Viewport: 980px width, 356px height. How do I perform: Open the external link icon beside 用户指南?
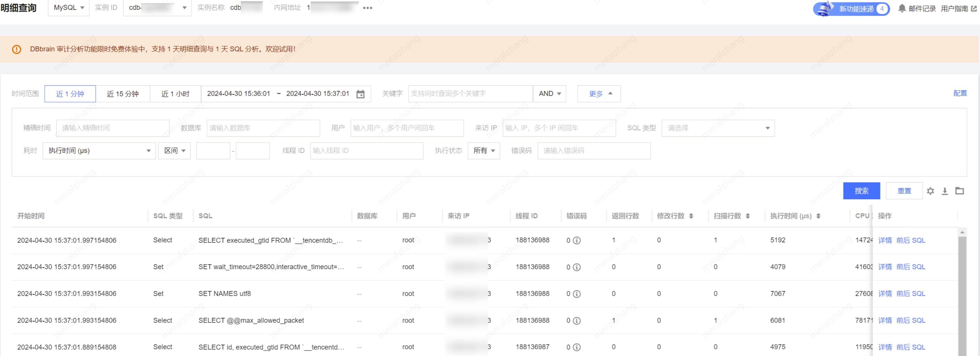[974, 8]
